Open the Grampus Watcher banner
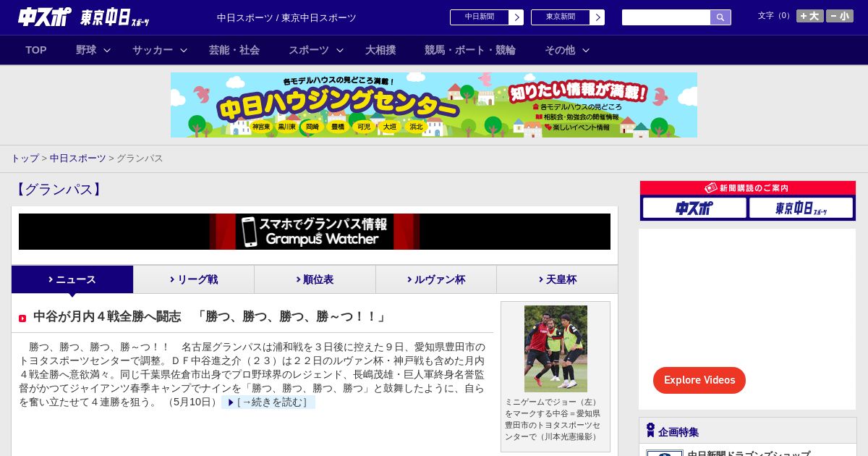Screen dimensions: 868x456 (x=315, y=232)
